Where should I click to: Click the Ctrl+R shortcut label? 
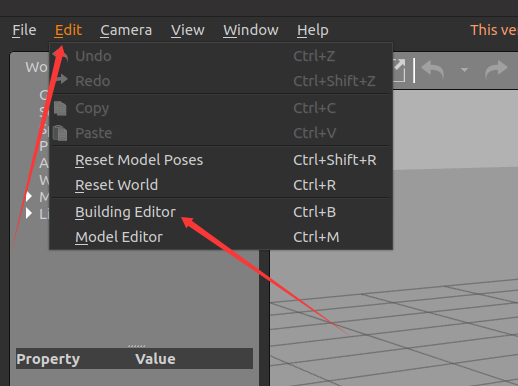(x=314, y=185)
